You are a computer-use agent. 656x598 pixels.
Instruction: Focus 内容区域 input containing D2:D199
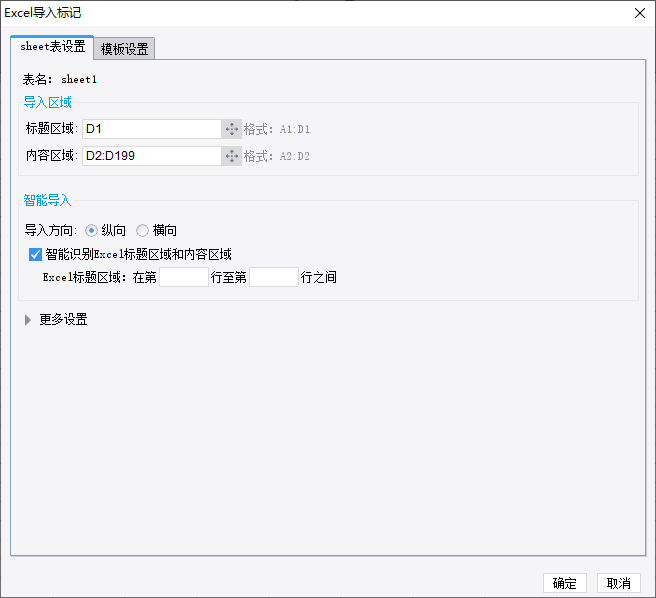click(x=152, y=156)
